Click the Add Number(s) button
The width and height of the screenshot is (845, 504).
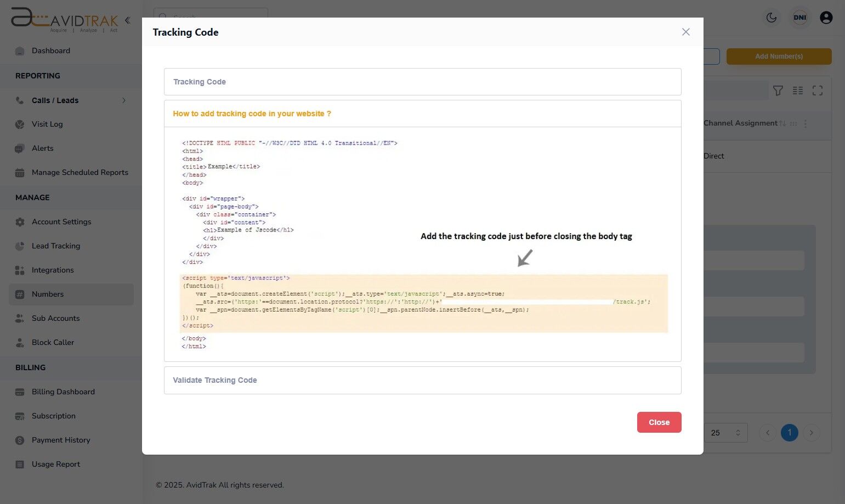click(779, 56)
